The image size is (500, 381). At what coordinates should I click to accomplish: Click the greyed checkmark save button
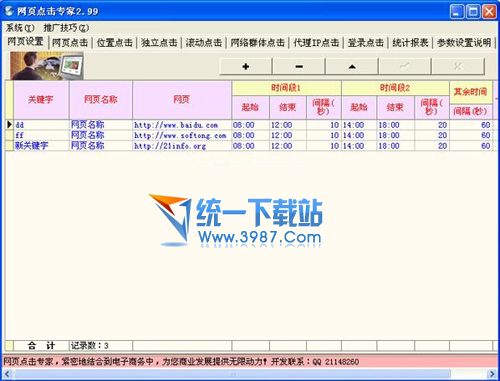(405, 66)
